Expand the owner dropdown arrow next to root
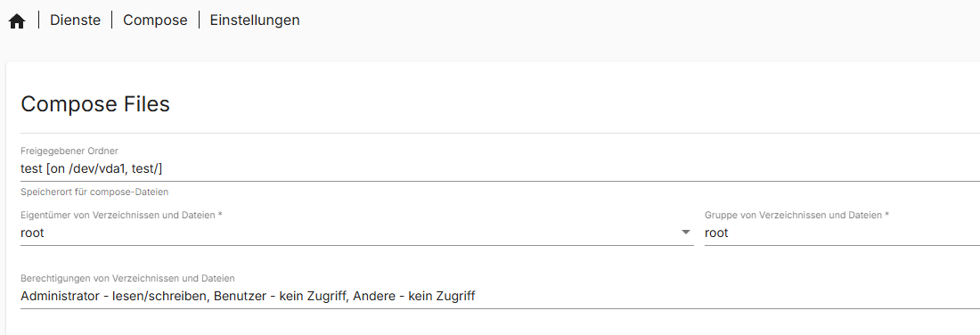The width and height of the screenshot is (980, 335). tap(686, 233)
